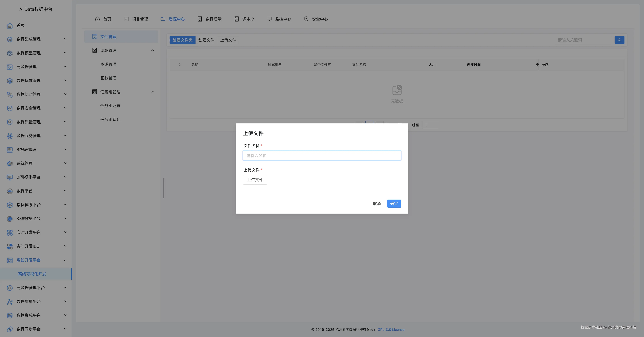Click the 数据比对管理 percent icon

(x=9, y=94)
